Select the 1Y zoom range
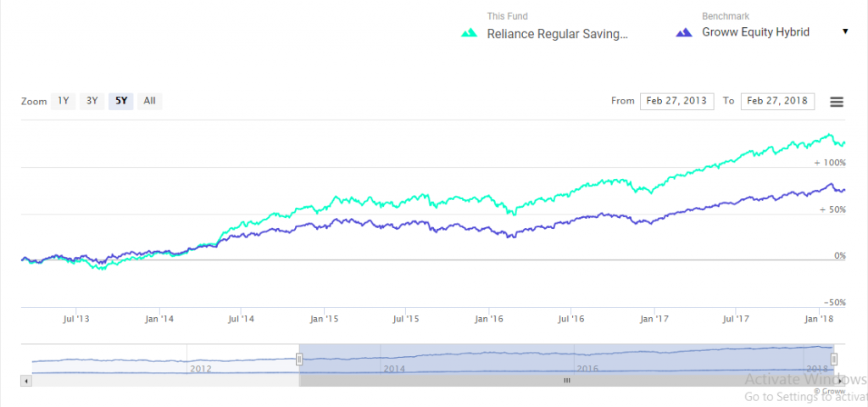The height and width of the screenshot is (407, 868). [64, 101]
